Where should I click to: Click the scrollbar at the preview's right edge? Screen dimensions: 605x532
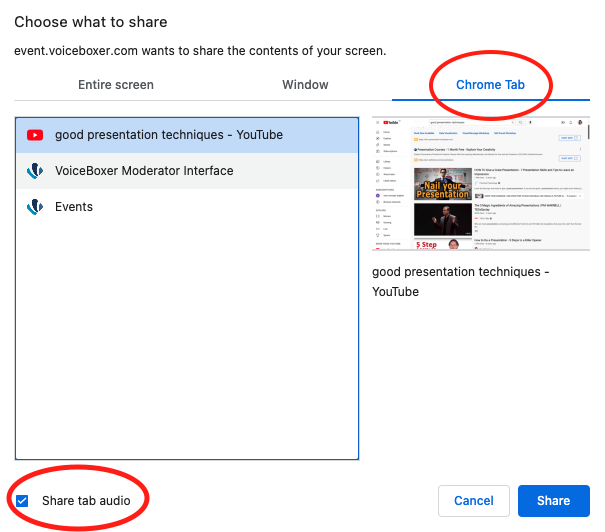[588, 130]
